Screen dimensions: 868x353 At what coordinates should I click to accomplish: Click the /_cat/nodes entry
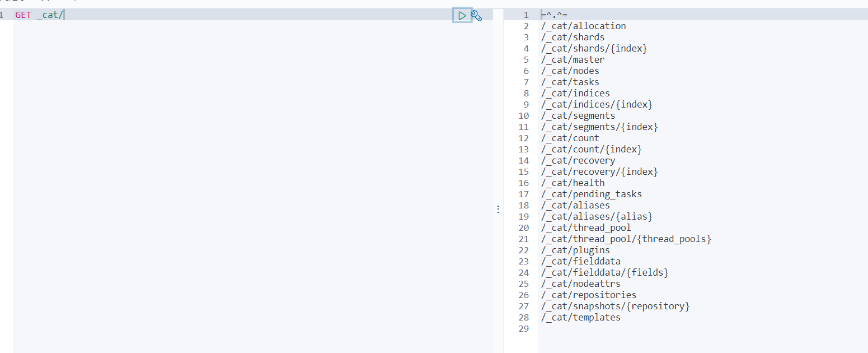point(570,71)
